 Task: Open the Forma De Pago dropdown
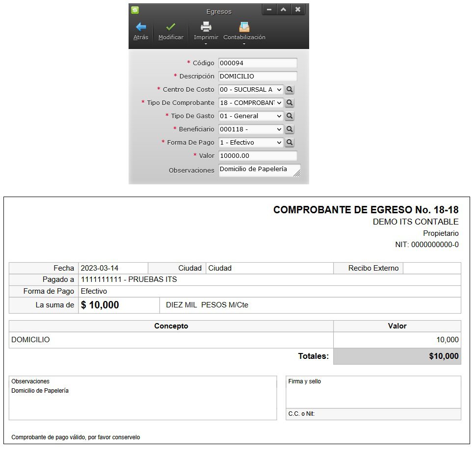pos(251,143)
